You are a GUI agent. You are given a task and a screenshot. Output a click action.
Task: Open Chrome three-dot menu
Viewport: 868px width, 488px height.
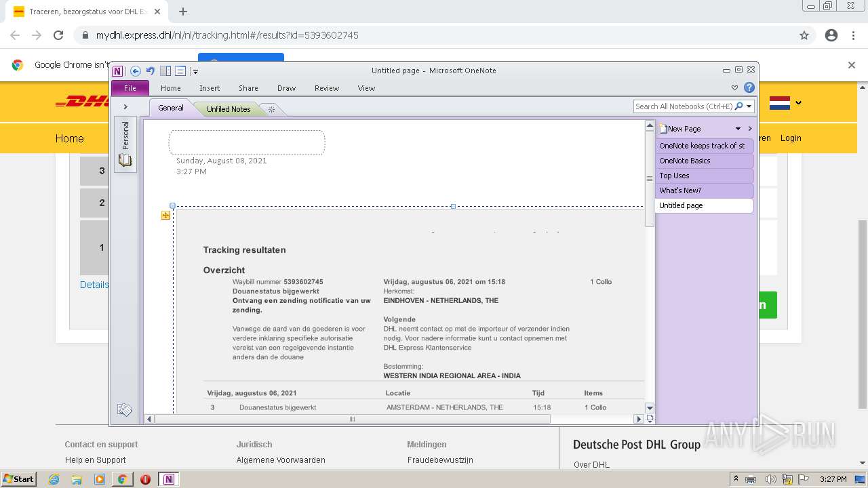point(853,35)
